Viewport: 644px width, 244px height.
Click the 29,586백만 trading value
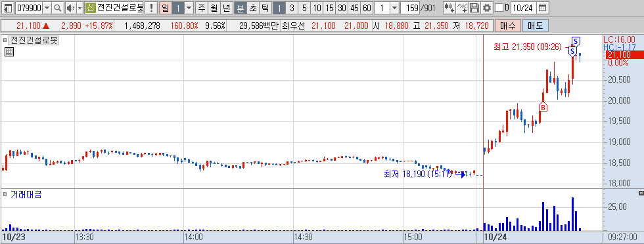coord(259,26)
